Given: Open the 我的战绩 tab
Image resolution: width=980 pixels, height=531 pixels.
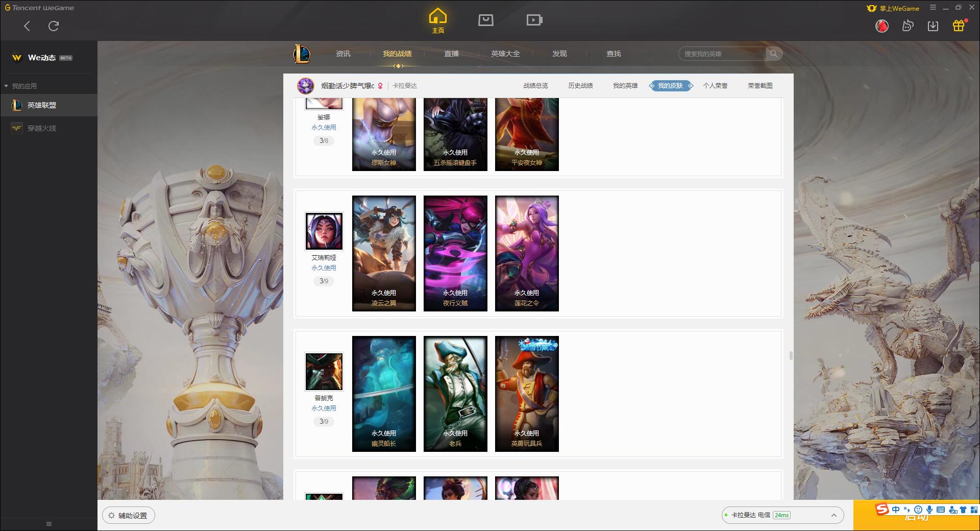Looking at the screenshot, I should 397,54.
